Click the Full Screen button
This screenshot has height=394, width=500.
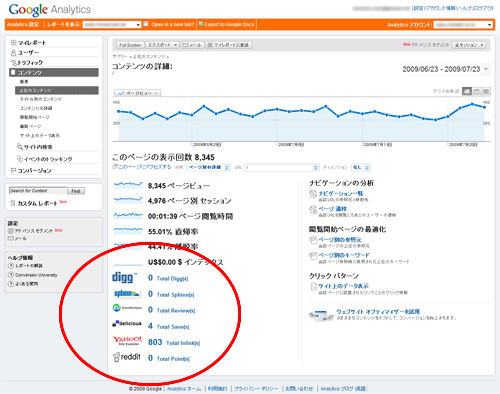tap(130, 45)
